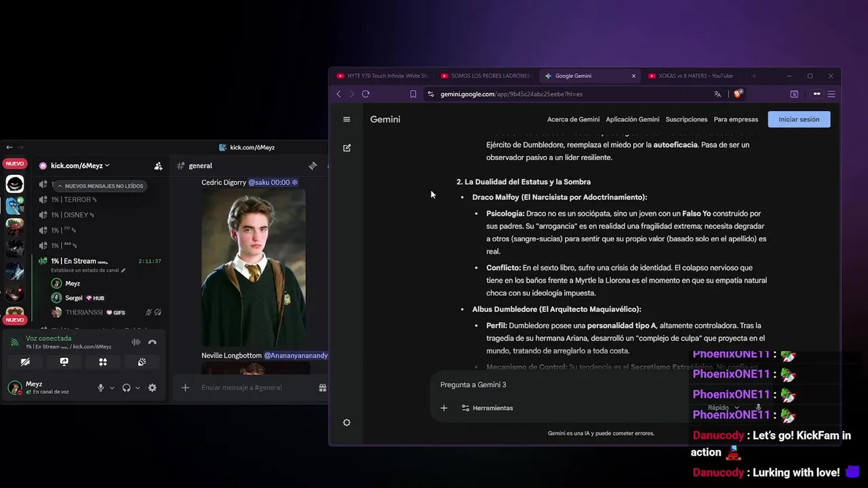868x488 pixels.
Task: Add a file with the plus icon in Gemini prompt
Action: click(444, 408)
